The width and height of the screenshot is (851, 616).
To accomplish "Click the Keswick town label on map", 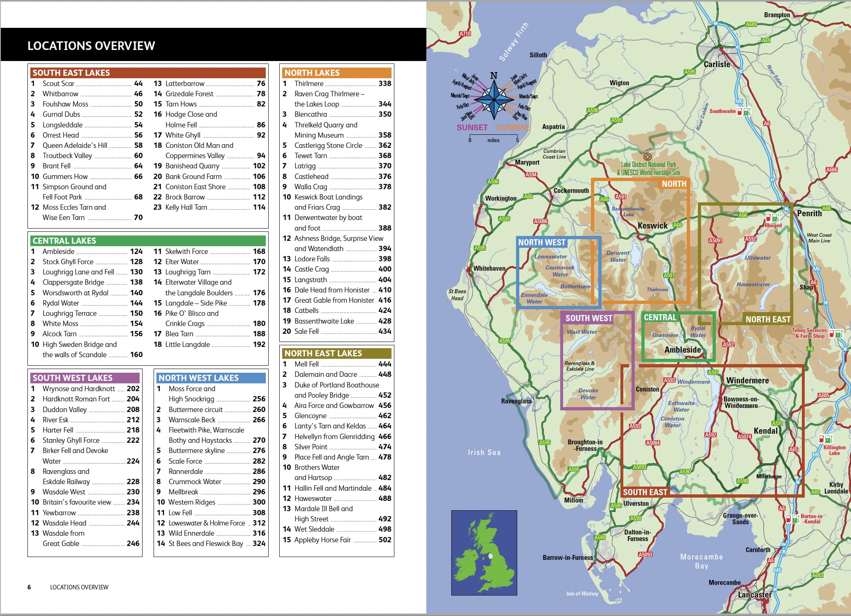I will [x=652, y=226].
